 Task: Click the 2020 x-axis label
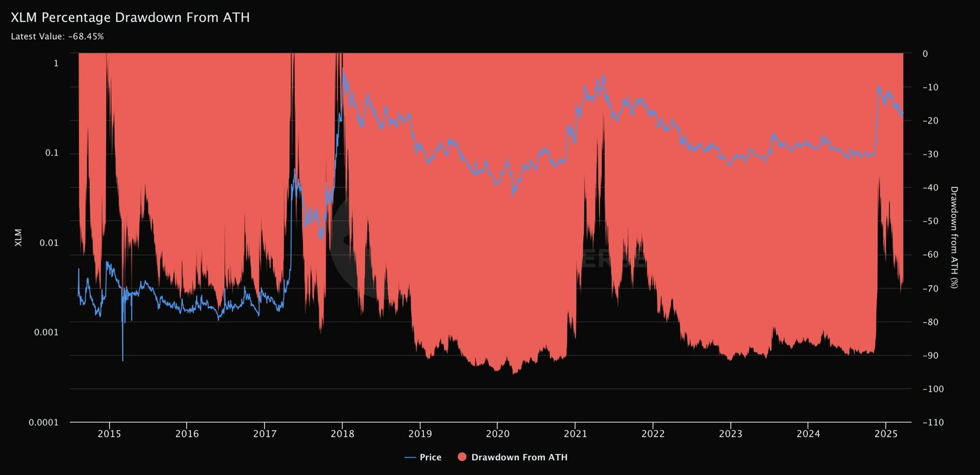tap(497, 434)
